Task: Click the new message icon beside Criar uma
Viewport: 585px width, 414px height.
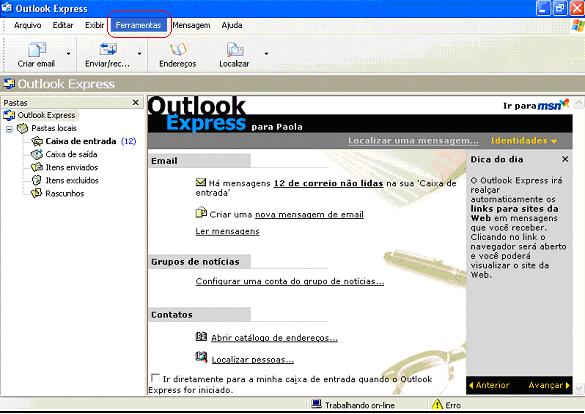Action: [x=201, y=212]
